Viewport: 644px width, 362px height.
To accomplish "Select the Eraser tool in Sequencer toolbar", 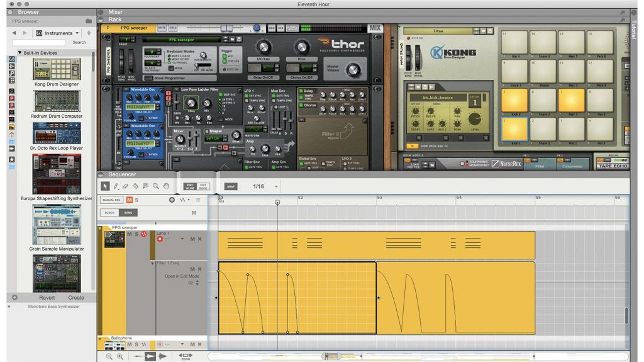I will (x=126, y=186).
